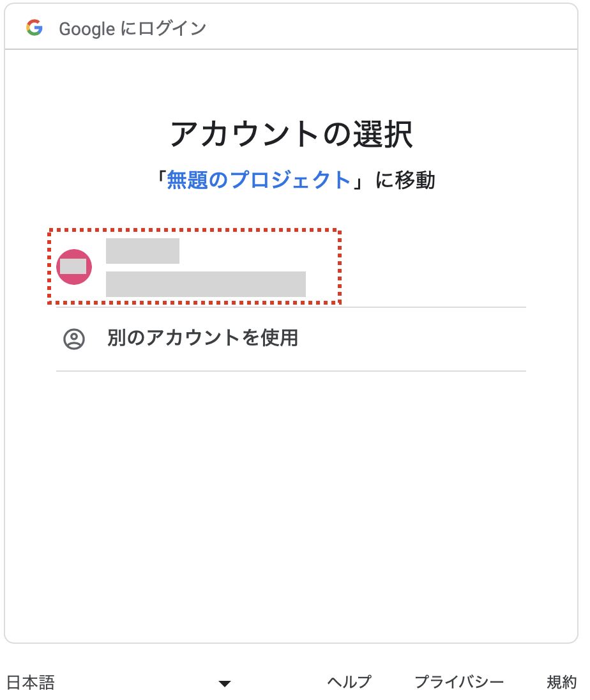
Task: Expand language list with the triangle arrow
Action: click(x=225, y=683)
